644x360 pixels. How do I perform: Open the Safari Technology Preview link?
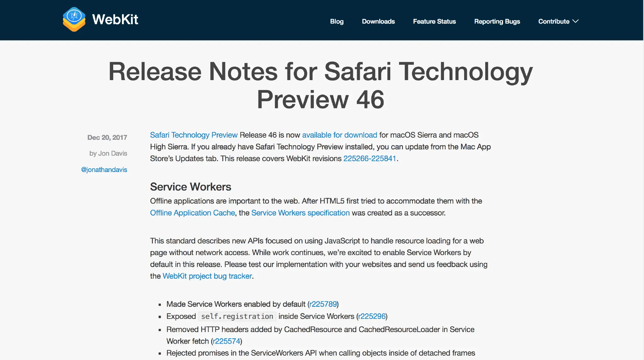[194, 135]
